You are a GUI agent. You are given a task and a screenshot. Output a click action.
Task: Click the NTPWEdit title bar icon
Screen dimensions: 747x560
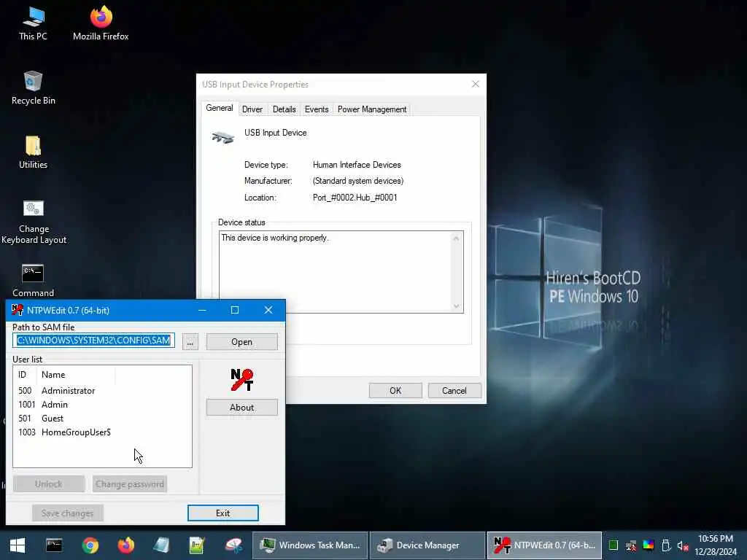18,310
